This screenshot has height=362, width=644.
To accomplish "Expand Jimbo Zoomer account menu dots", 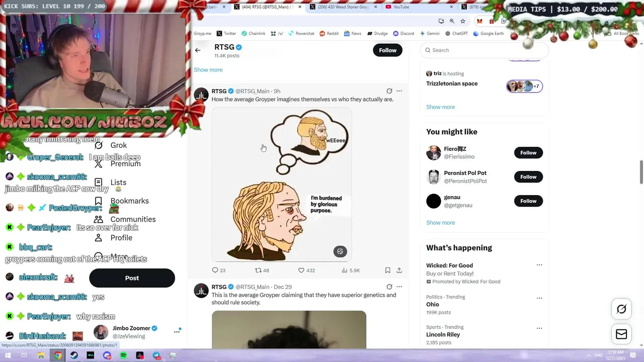I will (x=177, y=331).
